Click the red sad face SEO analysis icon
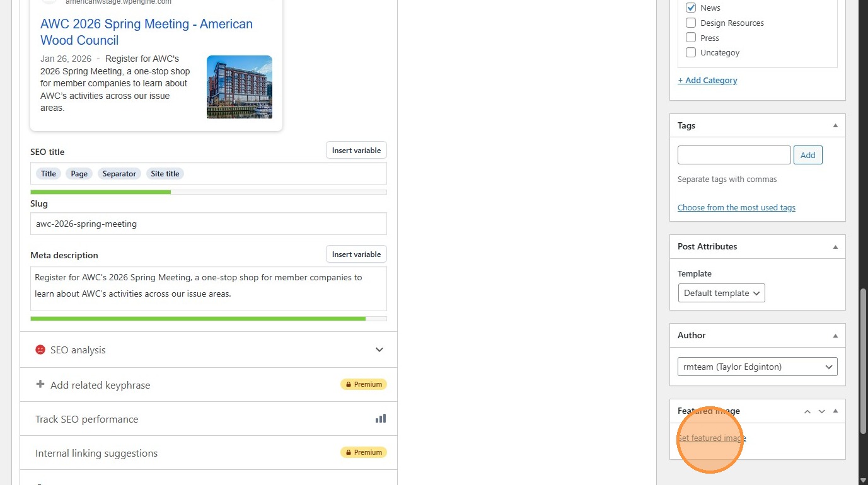This screenshot has width=868, height=485. coord(40,350)
